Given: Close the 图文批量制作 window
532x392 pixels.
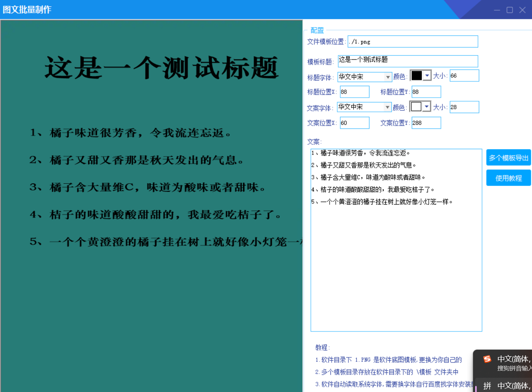Looking at the screenshot, I should [523, 10].
